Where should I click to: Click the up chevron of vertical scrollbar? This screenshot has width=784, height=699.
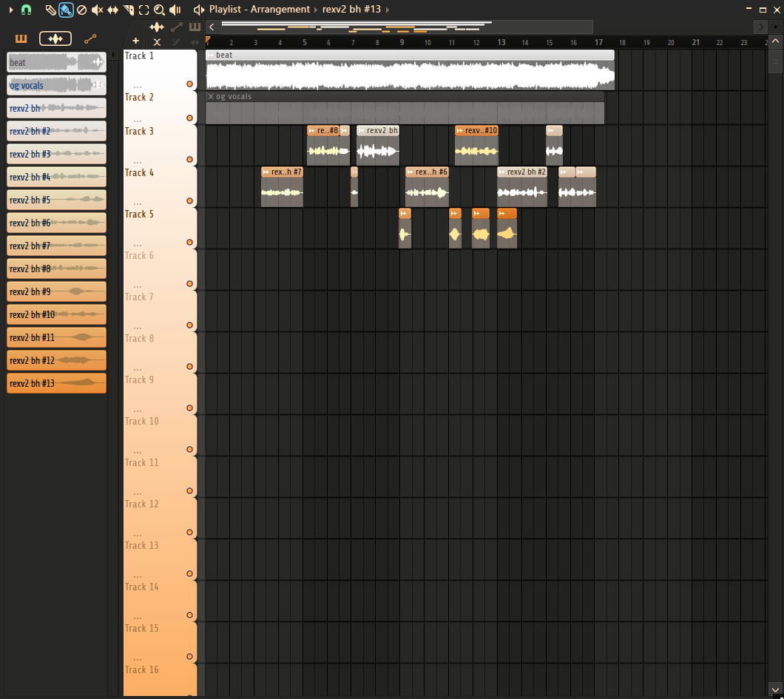776,41
